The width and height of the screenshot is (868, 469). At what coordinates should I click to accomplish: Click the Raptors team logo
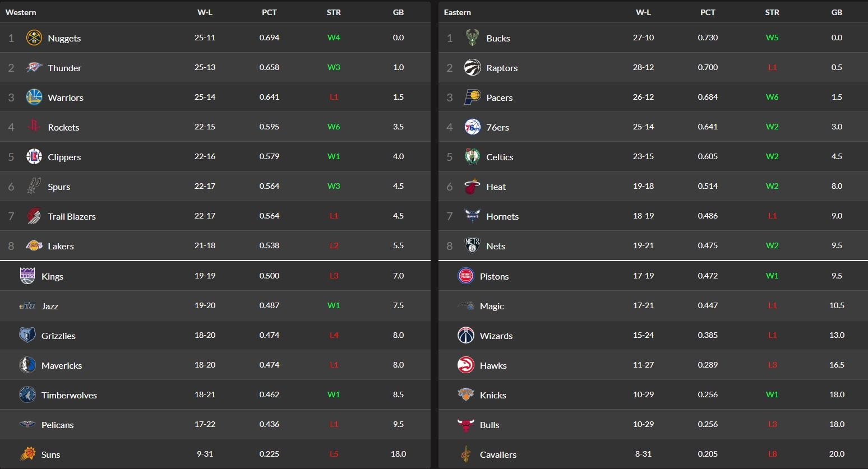point(473,68)
